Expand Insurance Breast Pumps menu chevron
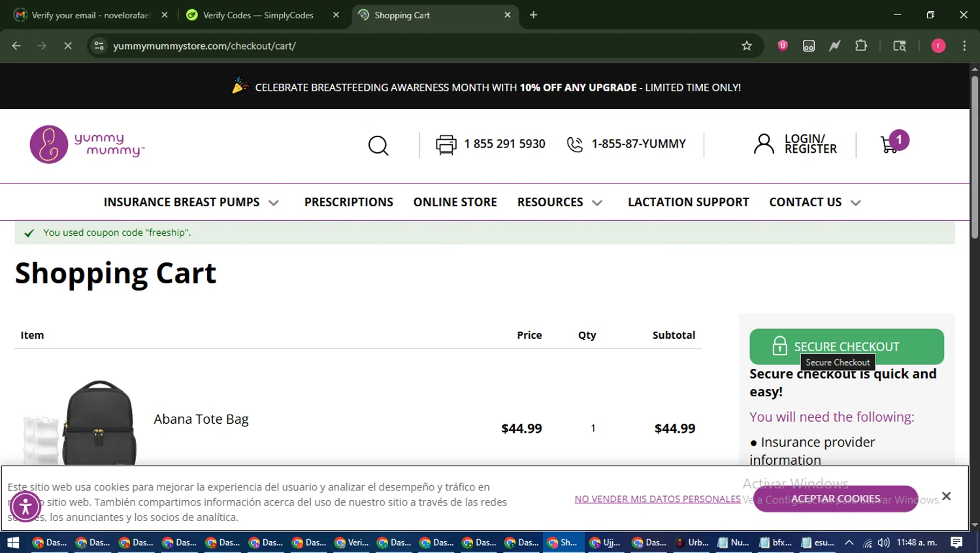Screen dimensions: 980x553 [274, 203]
